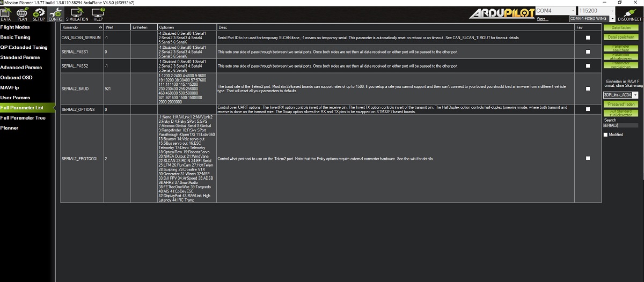Edit the SERIAL2_PROTOCOL value 2
Image resolution: width=644 pixels, height=282 pixels.
tap(116, 159)
